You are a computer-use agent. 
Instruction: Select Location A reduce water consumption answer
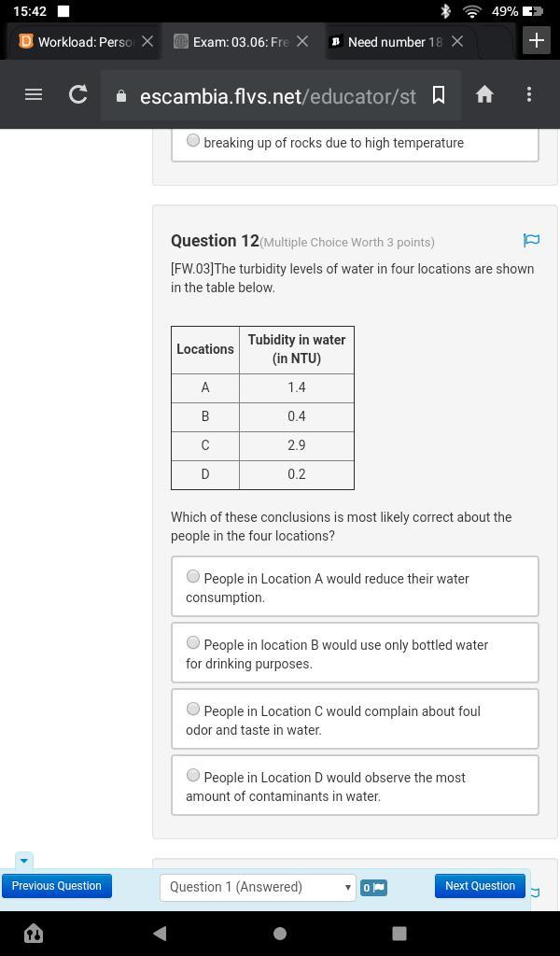(x=193, y=577)
